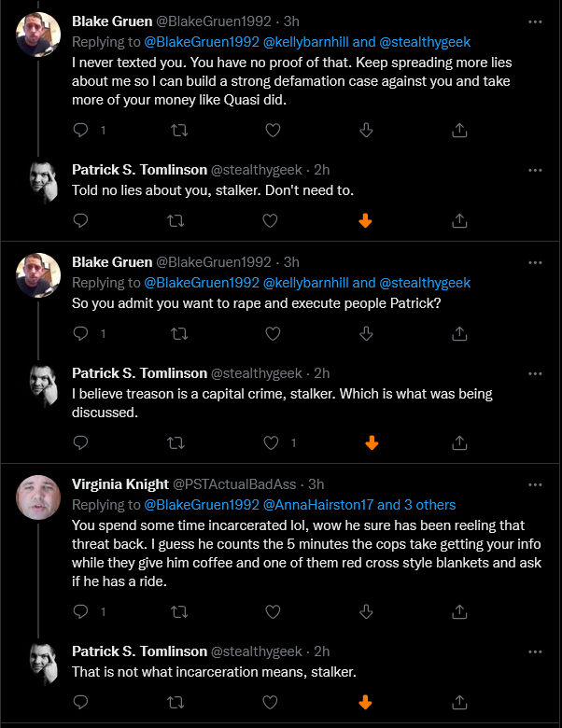Open @kellybarnhill mention in first reply header

[305, 42]
